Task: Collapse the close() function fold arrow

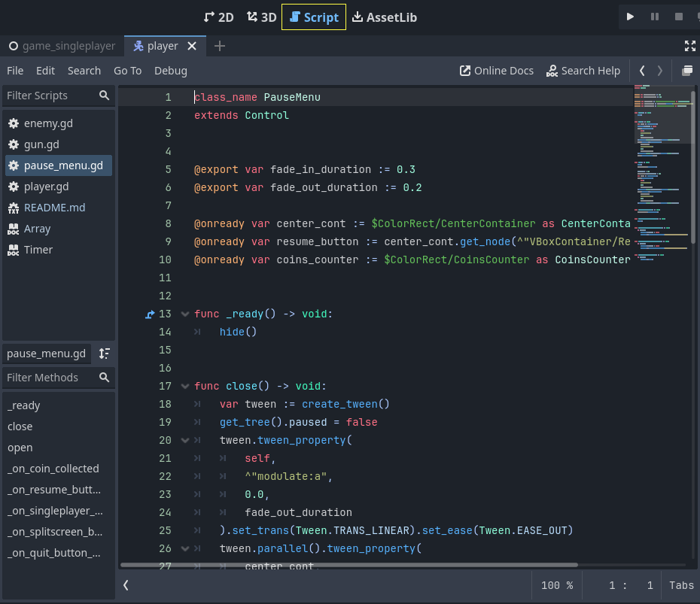Action: click(x=185, y=386)
